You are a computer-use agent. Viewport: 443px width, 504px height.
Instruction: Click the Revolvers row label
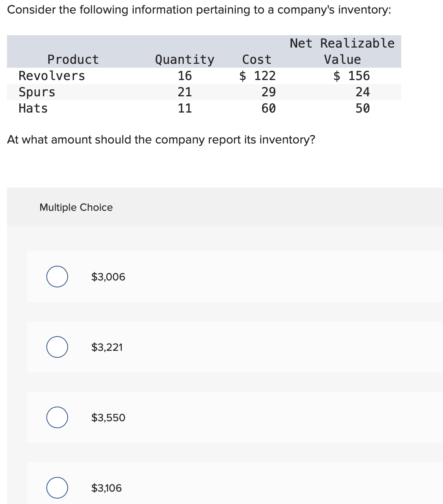[x=52, y=75]
